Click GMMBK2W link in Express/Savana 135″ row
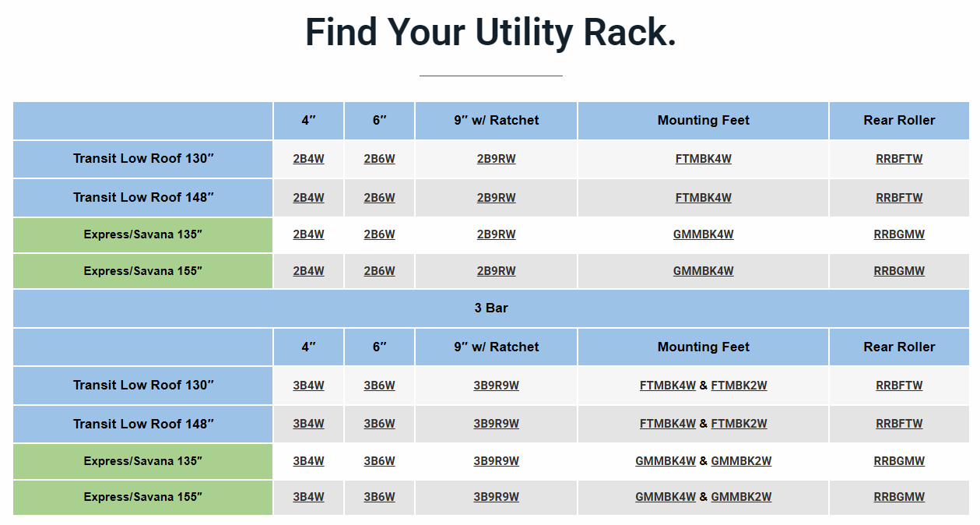 741,461
